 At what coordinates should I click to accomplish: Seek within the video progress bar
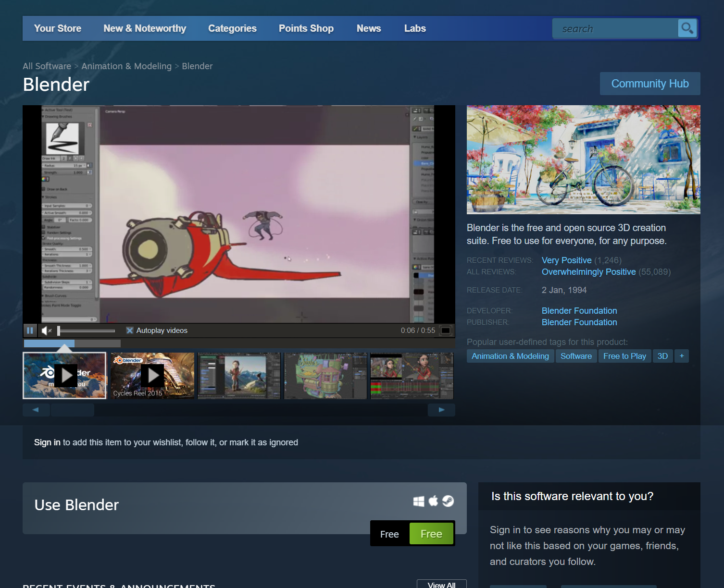tap(72, 343)
